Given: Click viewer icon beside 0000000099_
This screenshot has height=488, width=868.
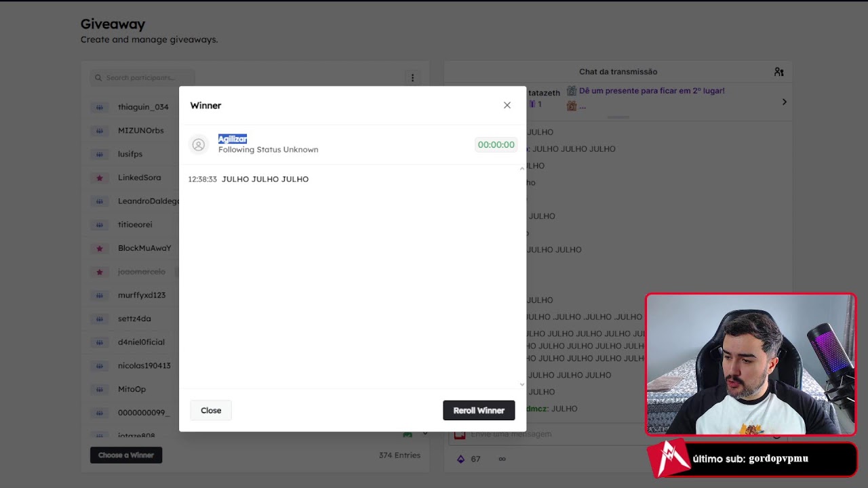Looking at the screenshot, I should (100, 413).
